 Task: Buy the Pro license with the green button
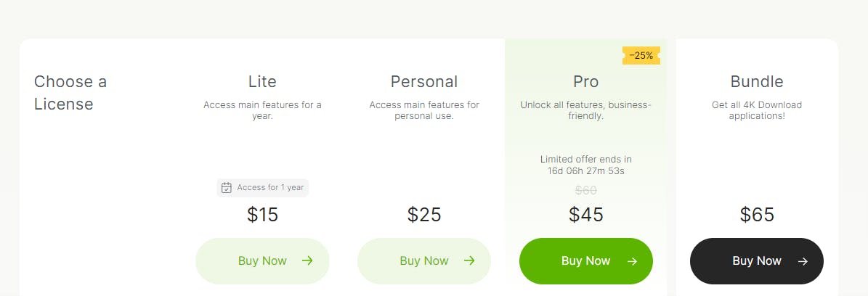coord(586,261)
